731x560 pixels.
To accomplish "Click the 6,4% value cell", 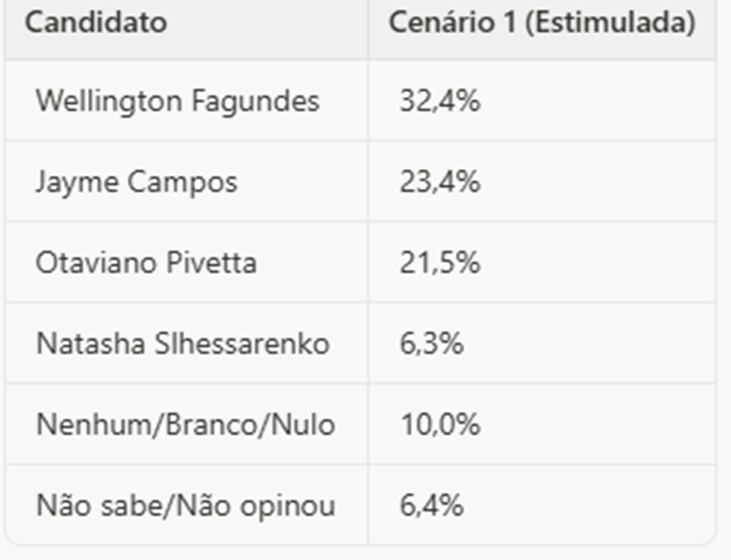I will tap(431, 505).
